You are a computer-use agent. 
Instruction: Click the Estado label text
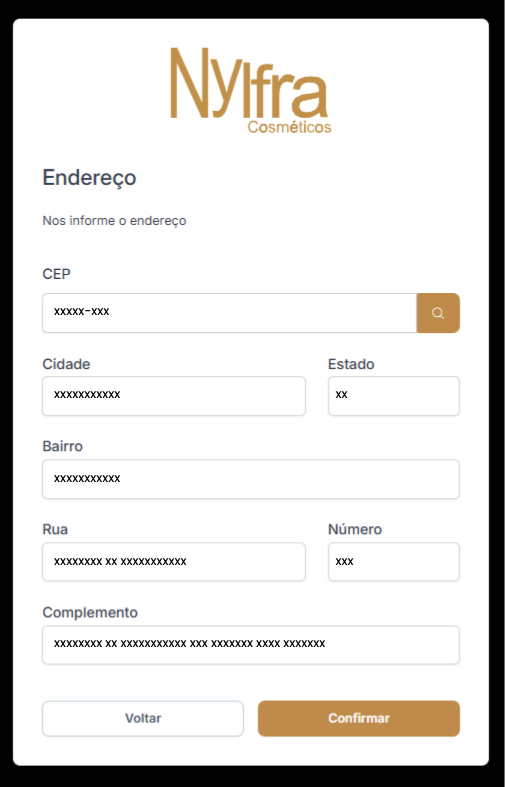(x=351, y=364)
